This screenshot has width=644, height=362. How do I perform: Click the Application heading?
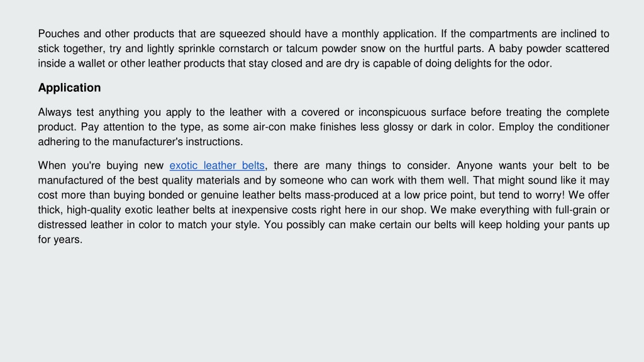coord(69,88)
